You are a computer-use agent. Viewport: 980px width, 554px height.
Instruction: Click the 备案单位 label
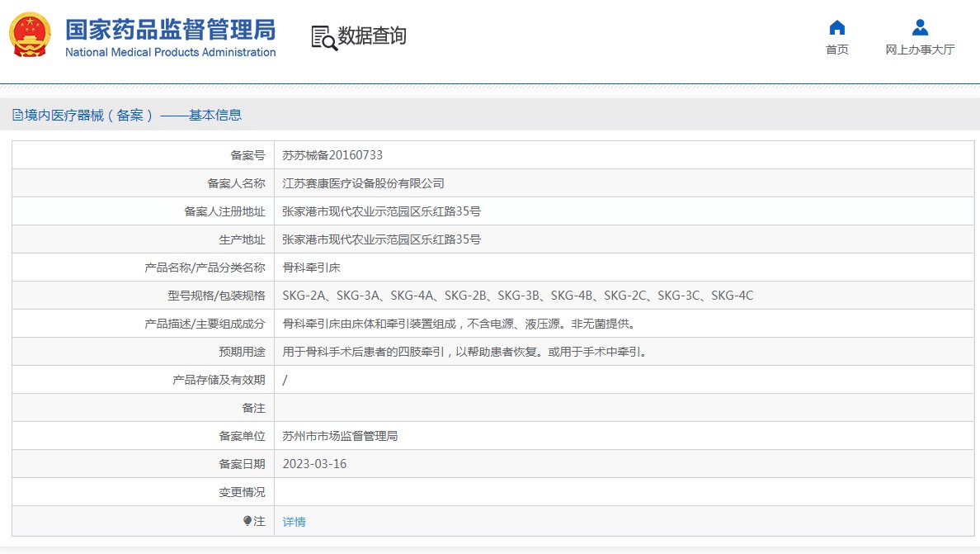(x=242, y=436)
